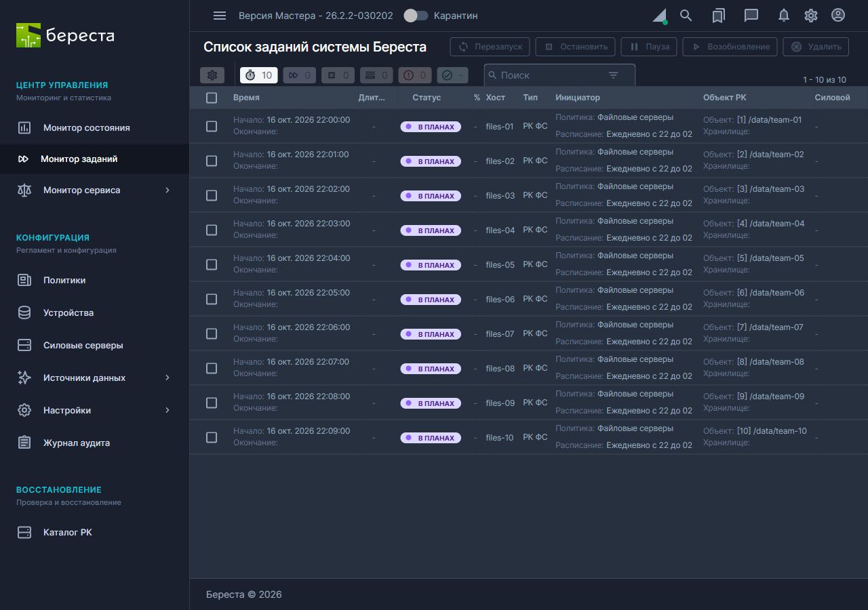This screenshot has height=610, width=868.
Task: Open Каталог РК in sidebar
Action: click(94, 532)
